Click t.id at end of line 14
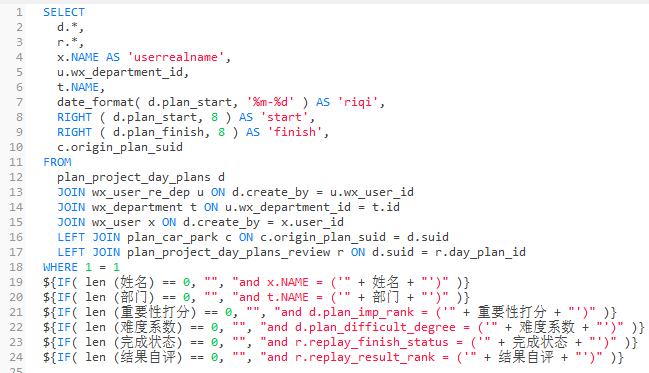 coord(386,207)
